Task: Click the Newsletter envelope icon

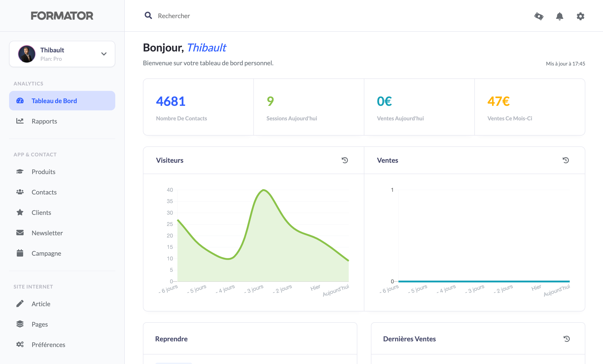Action: (x=20, y=233)
